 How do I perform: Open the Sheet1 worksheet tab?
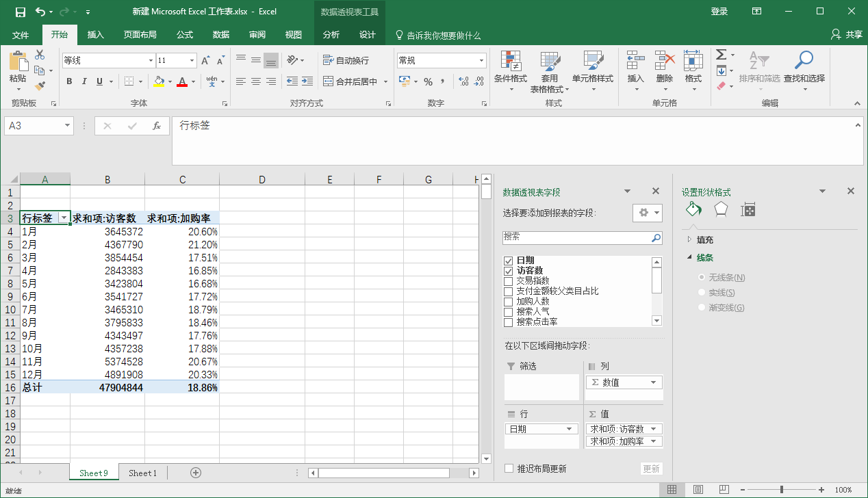(x=142, y=473)
